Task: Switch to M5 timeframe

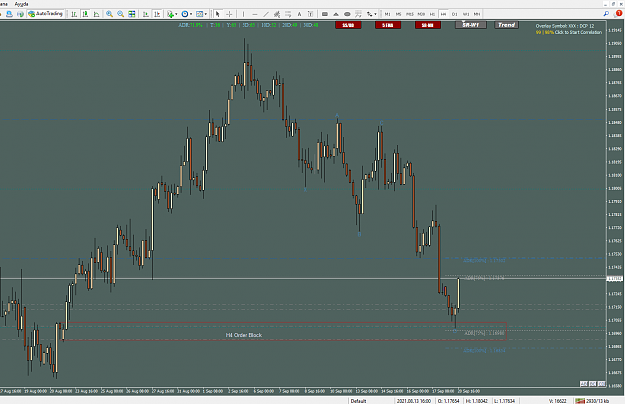Action: (398, 14)
